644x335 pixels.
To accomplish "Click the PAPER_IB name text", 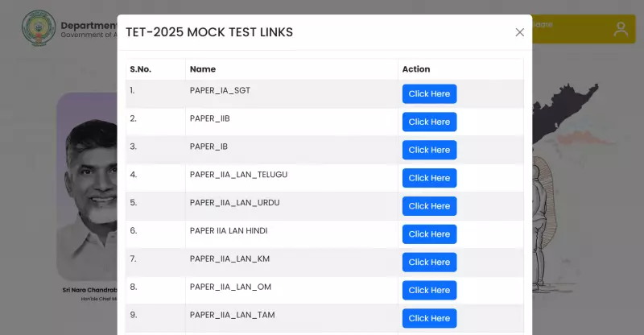I will pyautogui.click(x=208, y=147).
